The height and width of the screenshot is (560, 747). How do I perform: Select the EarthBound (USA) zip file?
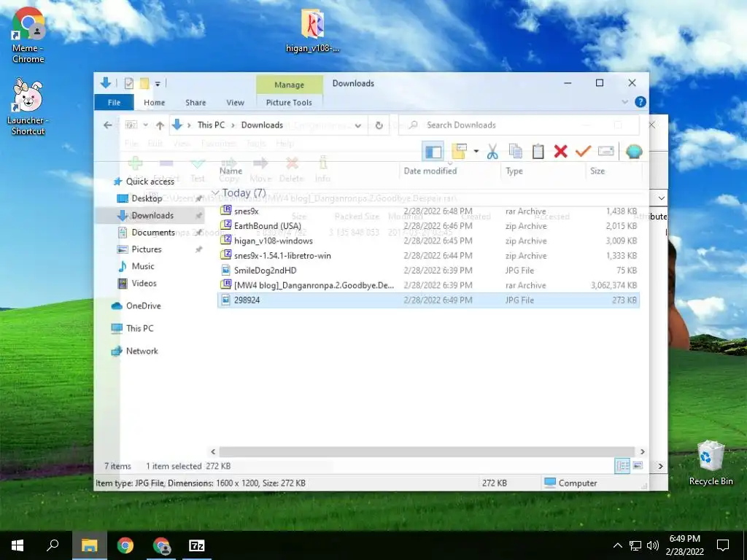(x=428, y=226)
